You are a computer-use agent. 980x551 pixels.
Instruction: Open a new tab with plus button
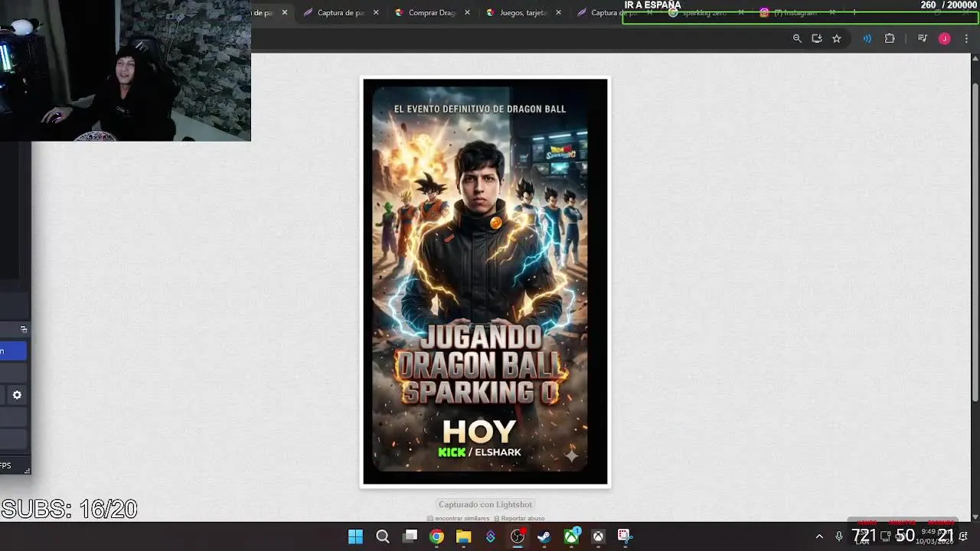854,13
